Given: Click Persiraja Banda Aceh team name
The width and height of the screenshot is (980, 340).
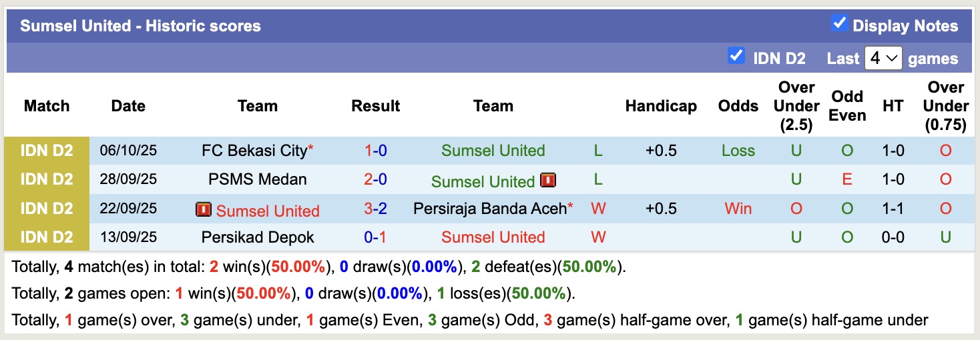Looking at the screenshot, I should [x=490, y=209].
